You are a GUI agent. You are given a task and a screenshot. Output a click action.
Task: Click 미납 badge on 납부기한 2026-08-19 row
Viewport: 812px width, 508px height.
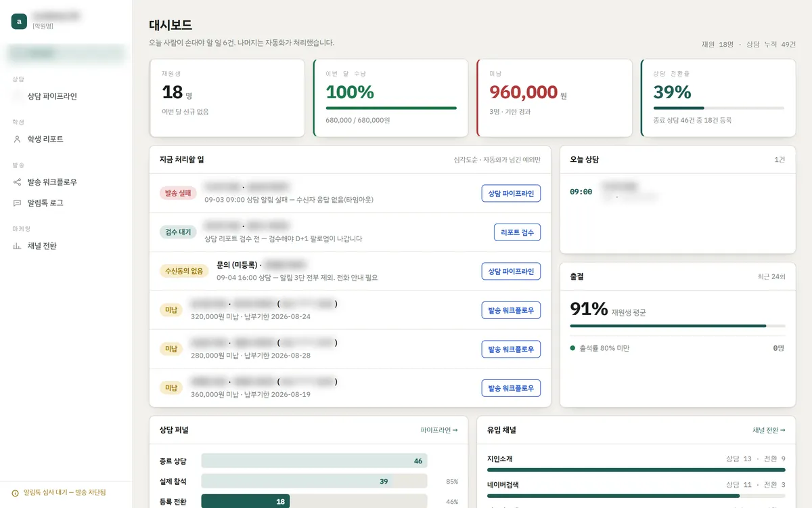tap(171, 387)
